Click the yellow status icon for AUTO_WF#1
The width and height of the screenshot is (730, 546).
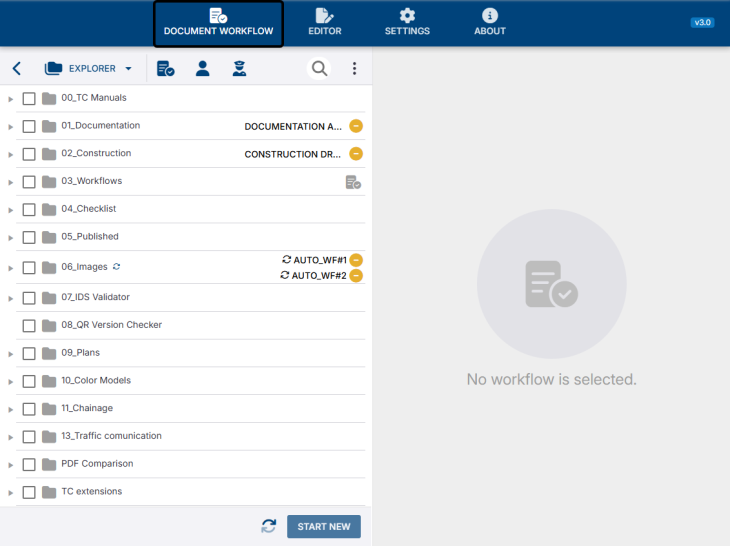click(x=356, y=260)
